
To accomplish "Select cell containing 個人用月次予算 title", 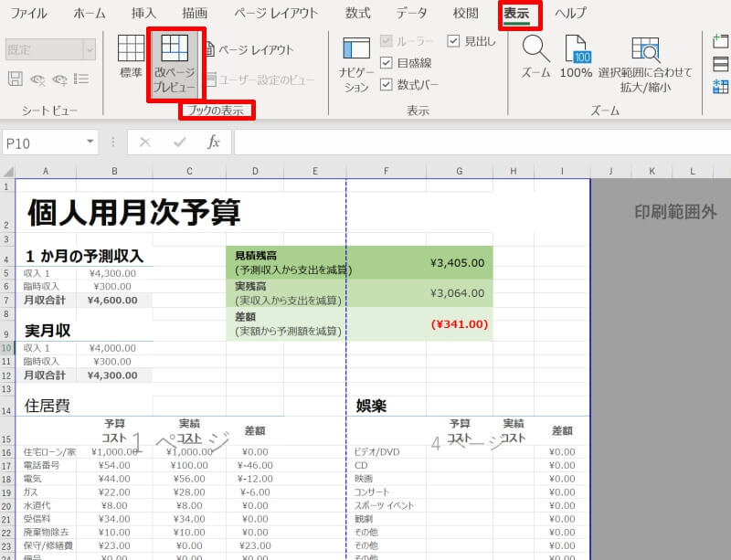I will (133, 212).
